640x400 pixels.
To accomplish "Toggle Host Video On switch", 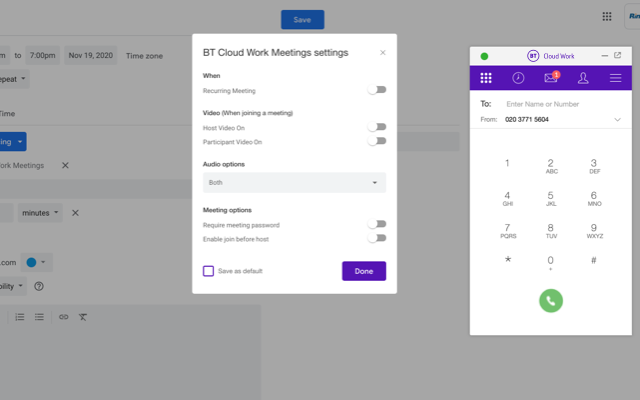I will tap(377, 127).
